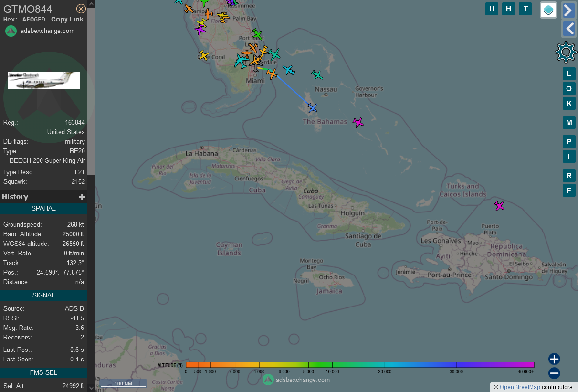Click the U toggle button
578x392 pixels.
click(x=492, y=9)
